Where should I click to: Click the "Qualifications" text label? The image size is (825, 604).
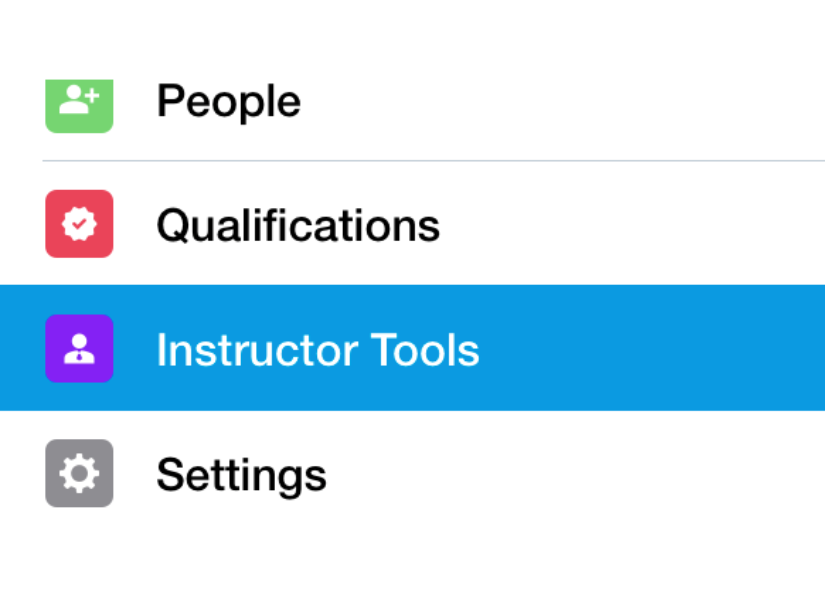click(298, 225)
